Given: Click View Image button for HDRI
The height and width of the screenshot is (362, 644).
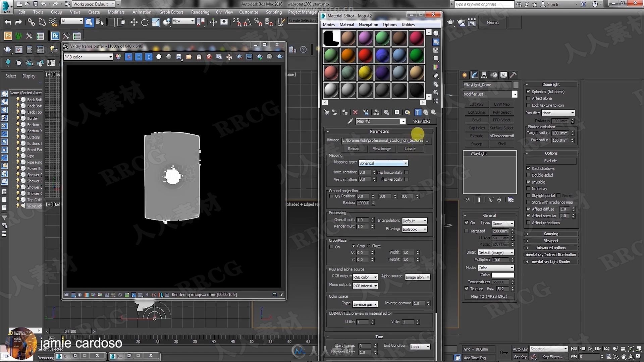Looking at the screenshot, I should click(381, 148).
